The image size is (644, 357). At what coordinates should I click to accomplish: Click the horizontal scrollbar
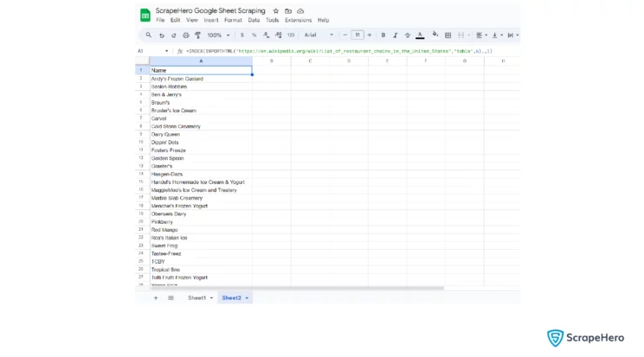[298, 288]
